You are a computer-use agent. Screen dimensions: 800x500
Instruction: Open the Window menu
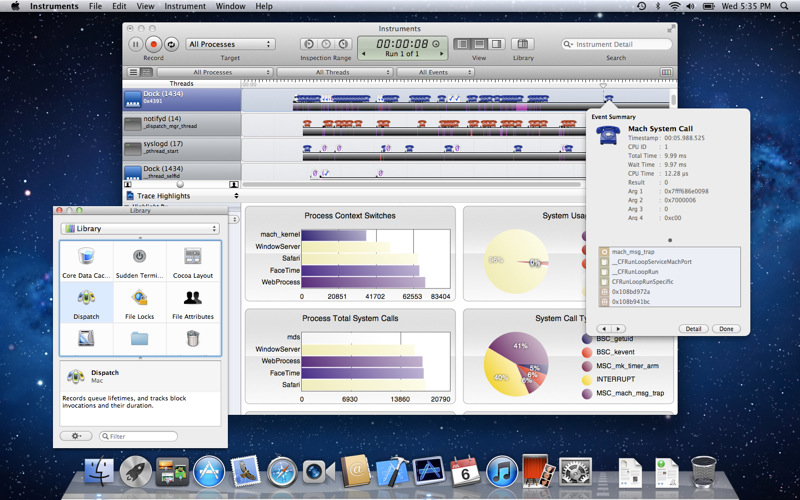[231, 6]
